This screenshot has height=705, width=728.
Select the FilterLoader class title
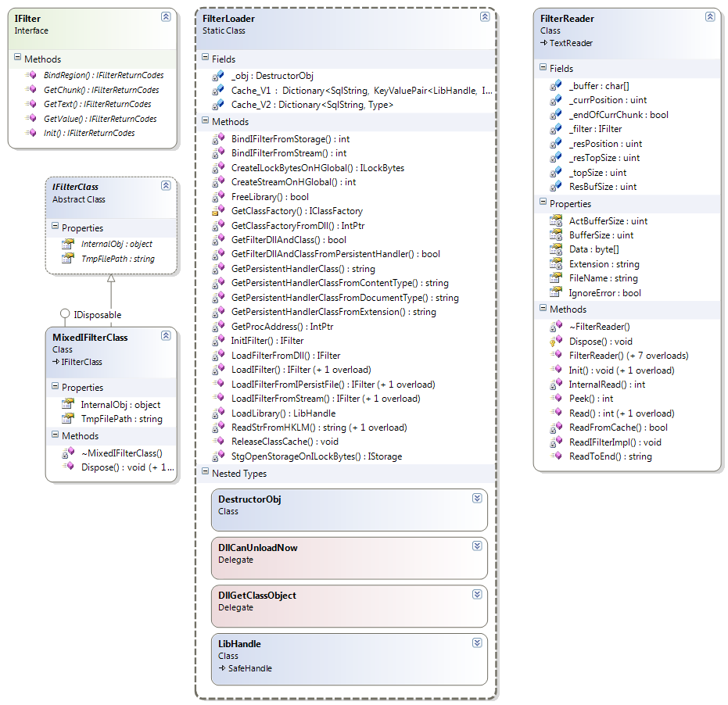228,19
